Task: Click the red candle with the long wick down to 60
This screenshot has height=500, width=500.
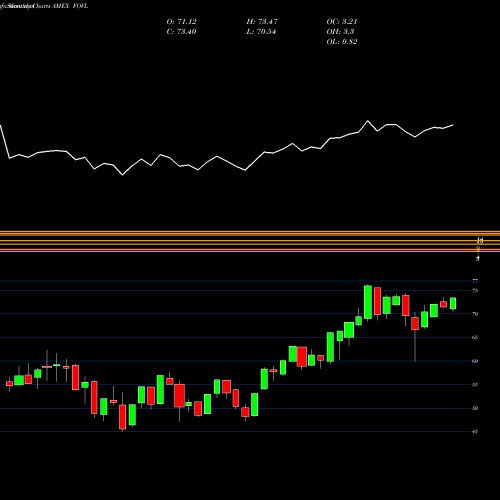Action: pos(415,323)
